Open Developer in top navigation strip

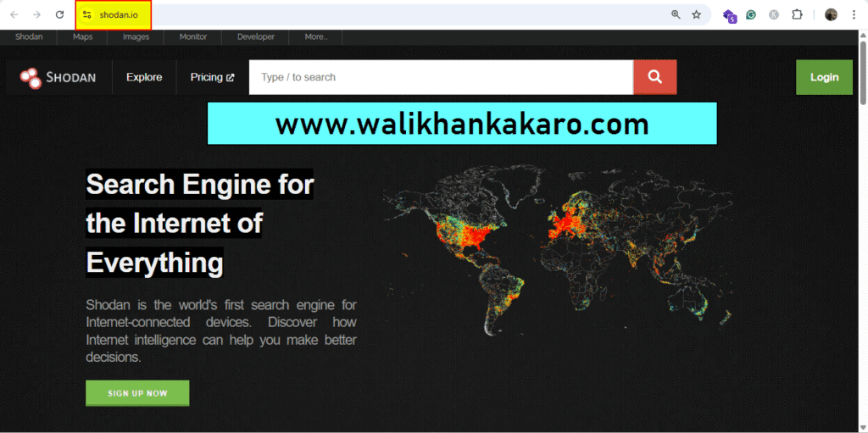pos(256,37)
